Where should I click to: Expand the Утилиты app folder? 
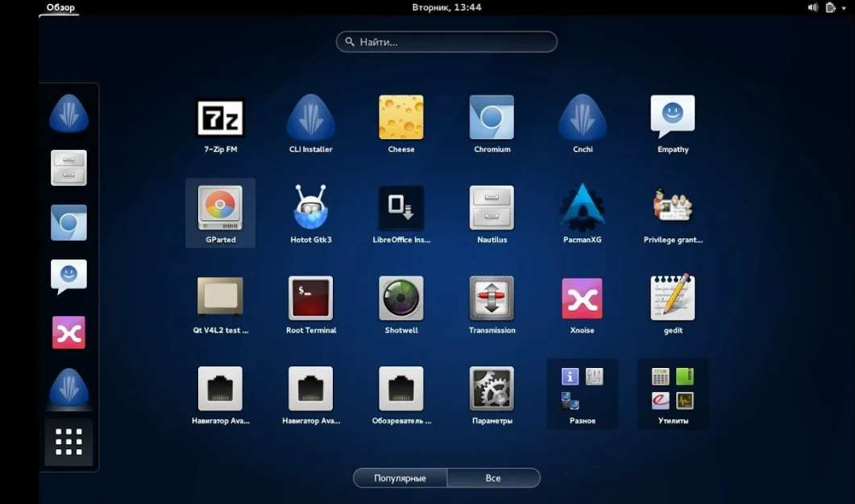(673, 394)
